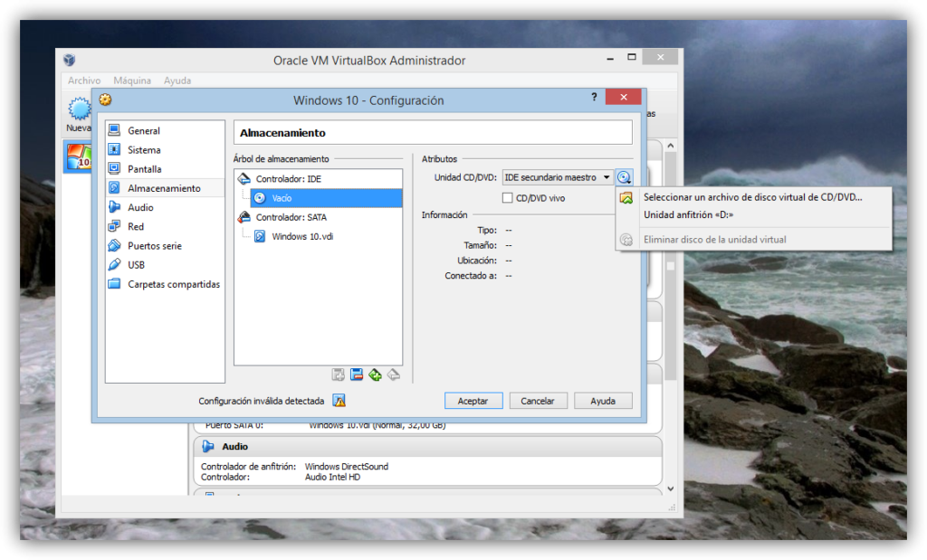Click the dialog help question mark
Screen dimensions: 927x560
click(594, 98)
